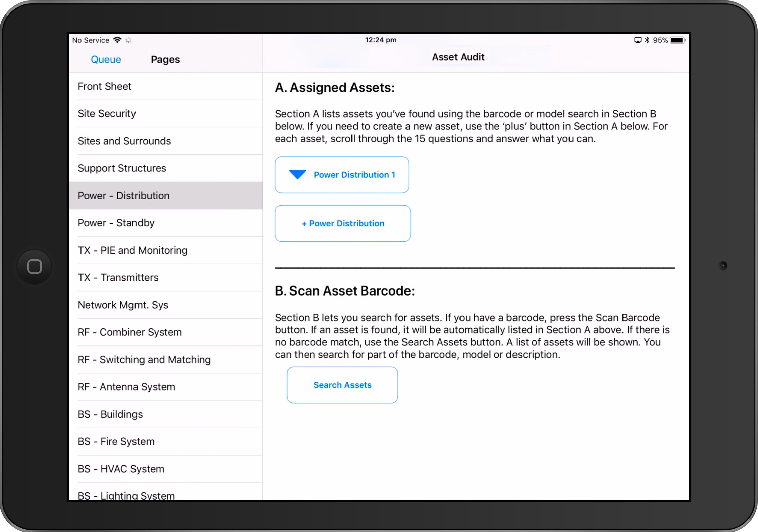Select RF - Combiner System page
The image size is (758, 532).
coord(166,332)
